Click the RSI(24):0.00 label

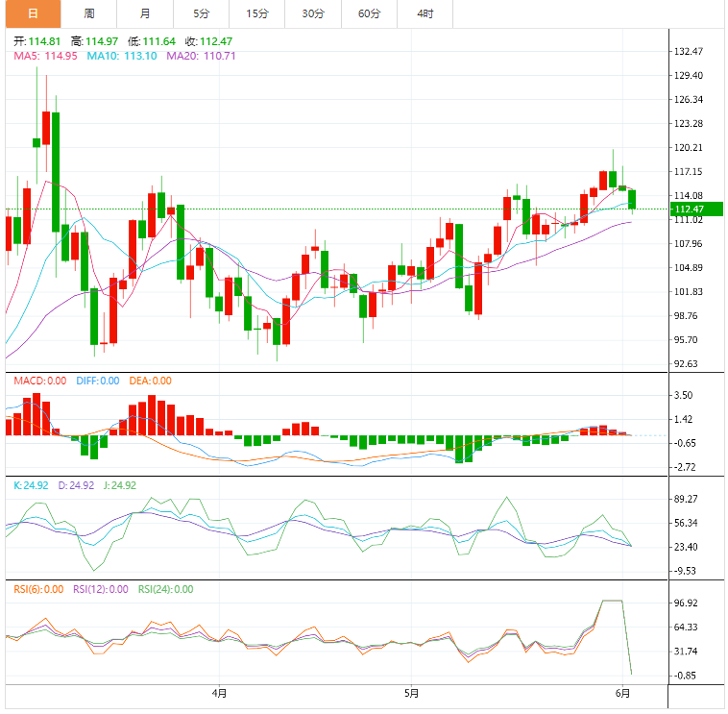(x=166, y=589)
